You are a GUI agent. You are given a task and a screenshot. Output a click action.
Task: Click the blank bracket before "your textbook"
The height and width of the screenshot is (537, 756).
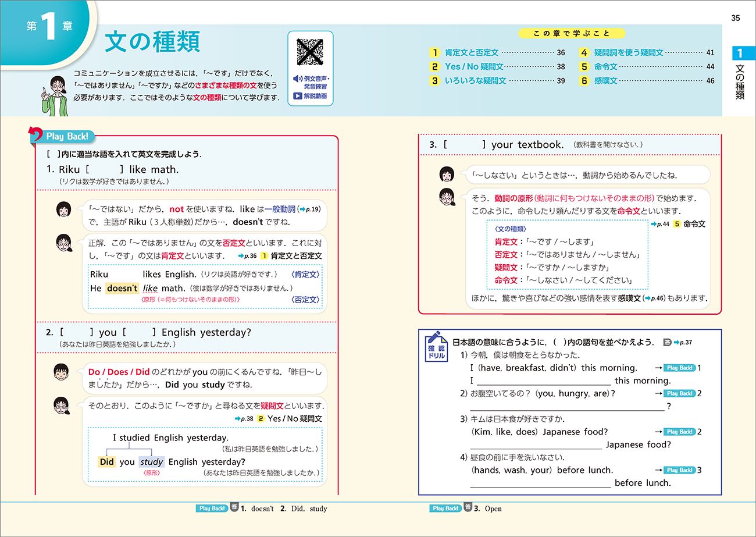[x=464, y=145]
